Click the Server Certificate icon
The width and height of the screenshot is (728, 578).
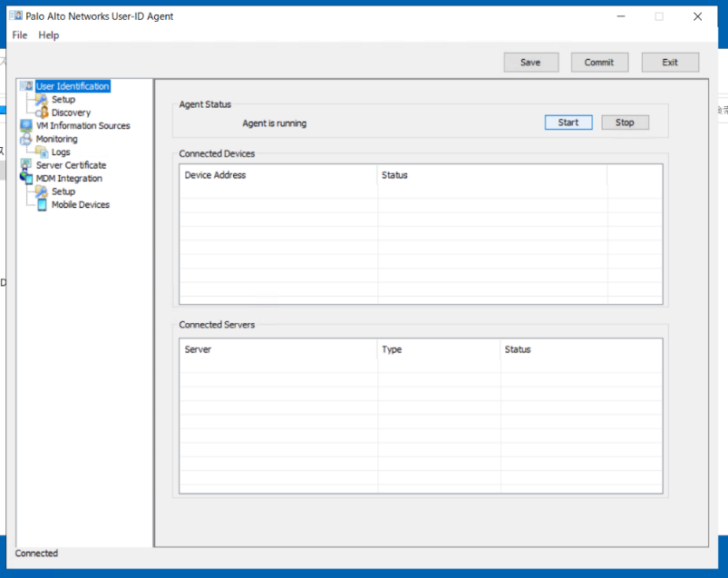tap(26, 165)
